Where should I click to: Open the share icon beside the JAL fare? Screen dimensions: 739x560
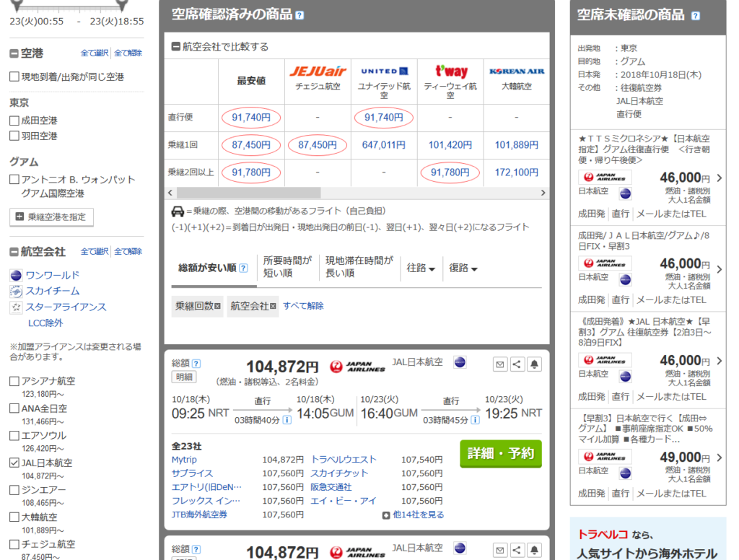point(517,364)
